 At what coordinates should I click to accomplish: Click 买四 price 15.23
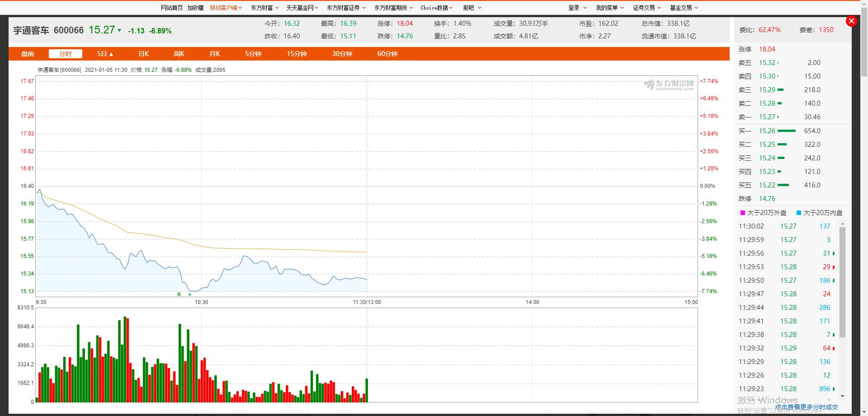[767, 172]
